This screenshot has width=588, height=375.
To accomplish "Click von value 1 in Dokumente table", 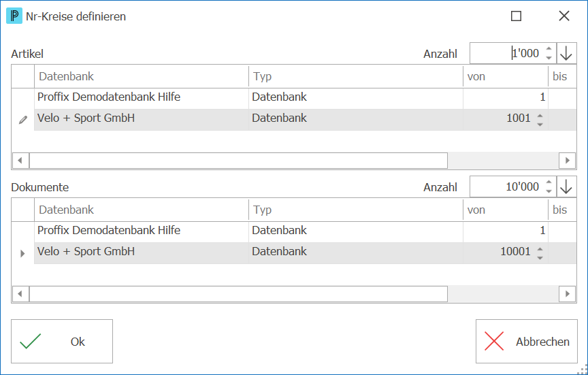I will tap(506, 231).
